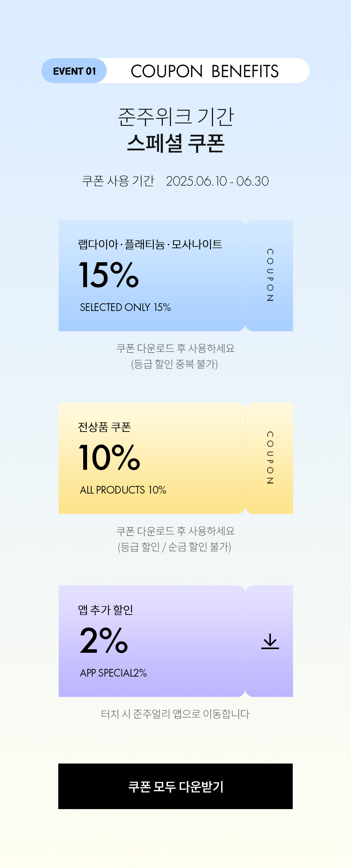Tap the vertical COUPON stub on the blue coupon
The width and height of the screenshot is (351, 868).
pos(270,276)
